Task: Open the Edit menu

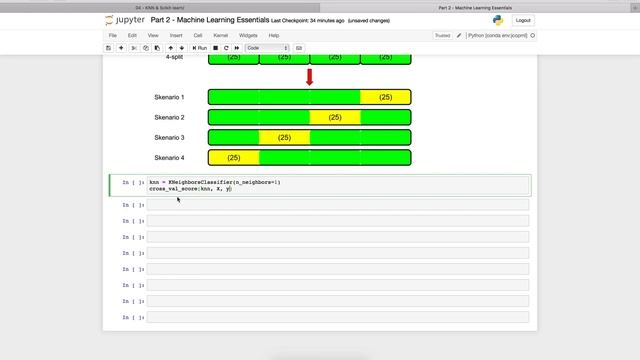Action: (132, 36)
